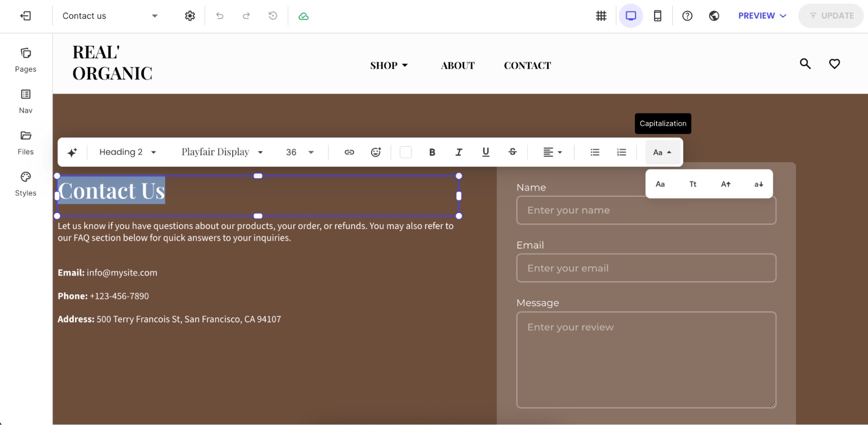
Task: Switch to desktop view
Action: (x=631, y=16)
